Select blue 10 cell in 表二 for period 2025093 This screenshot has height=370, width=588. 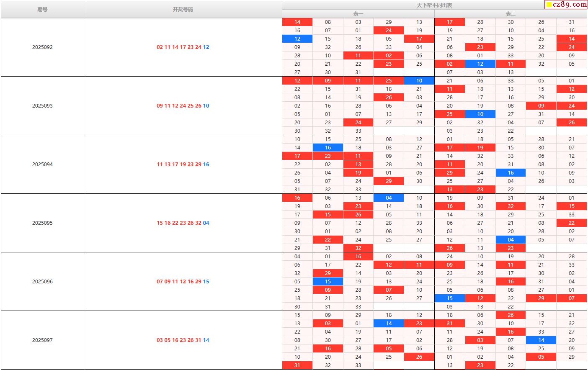[480, 114]
